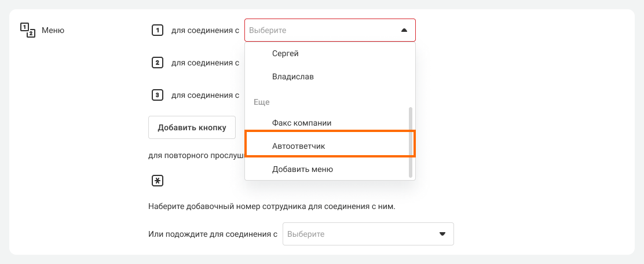This screenshot has height=264, width=644.
Task: Click the key 3 digit icon
Action: (157, 95)
